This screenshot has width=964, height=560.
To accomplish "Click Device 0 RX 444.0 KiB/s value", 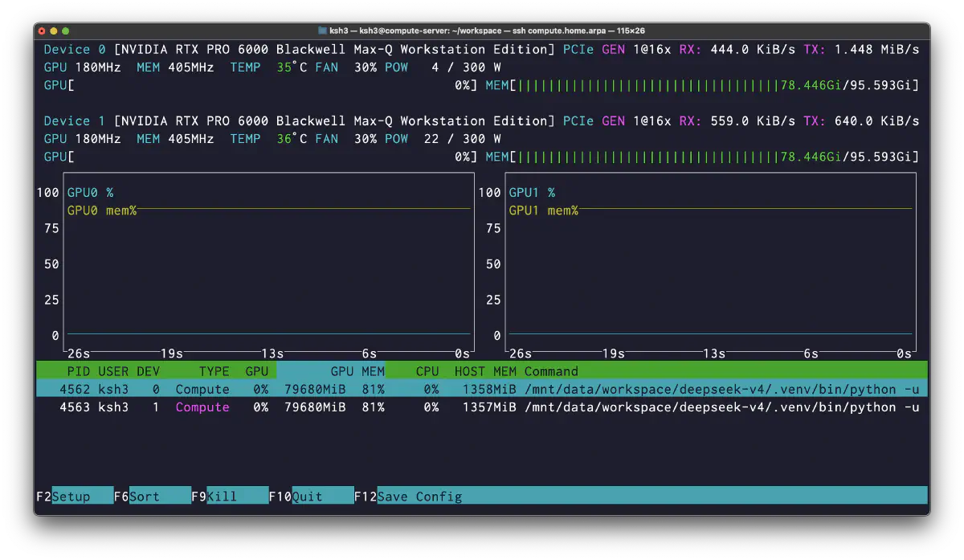I will [x=753, y=50].
